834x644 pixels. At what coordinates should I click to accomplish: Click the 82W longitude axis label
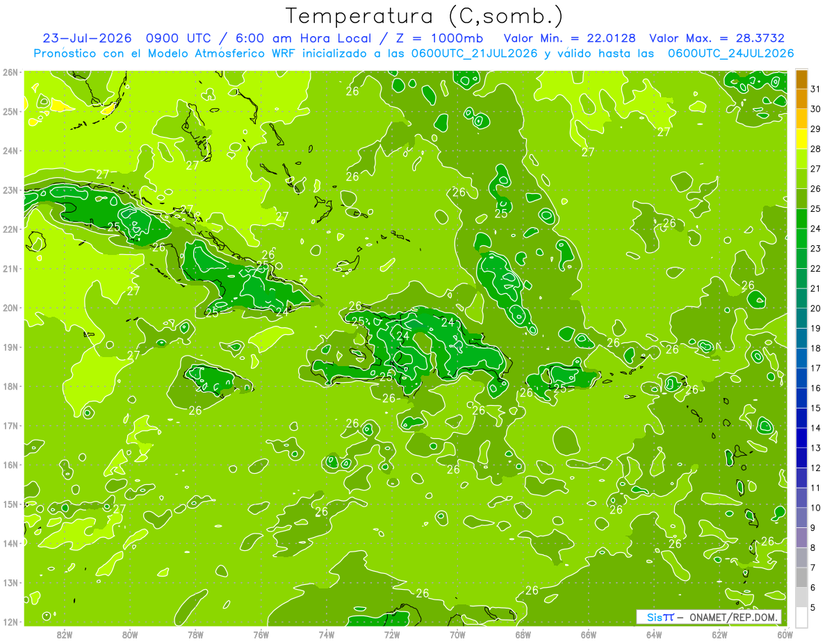click(x=65, y=634)
